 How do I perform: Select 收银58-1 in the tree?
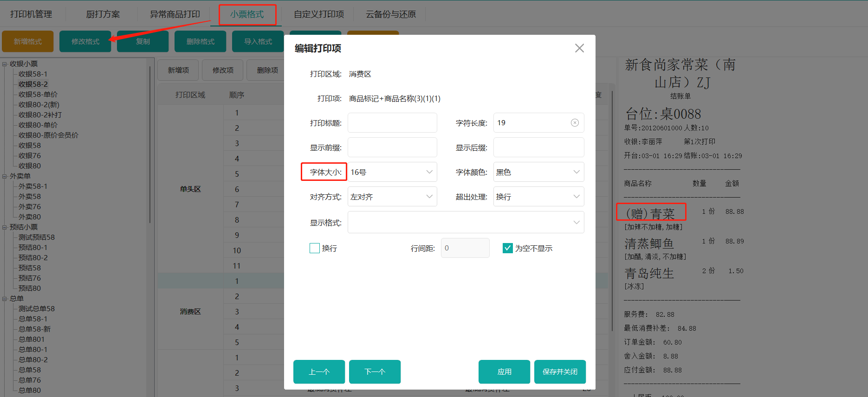(x=33, y=74)
